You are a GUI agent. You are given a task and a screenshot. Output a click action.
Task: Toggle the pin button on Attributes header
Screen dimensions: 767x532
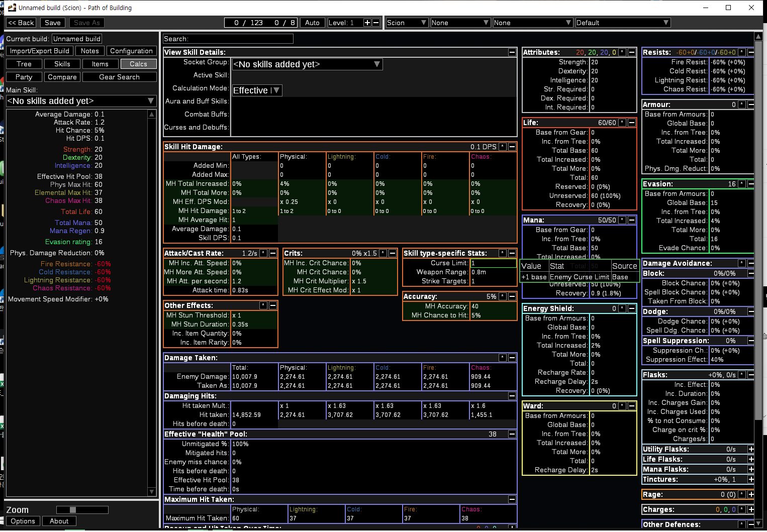point(622,52)
